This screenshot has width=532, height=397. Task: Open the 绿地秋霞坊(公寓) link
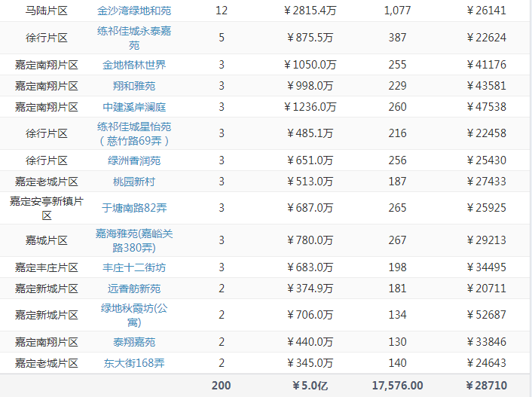coord(134,315)
